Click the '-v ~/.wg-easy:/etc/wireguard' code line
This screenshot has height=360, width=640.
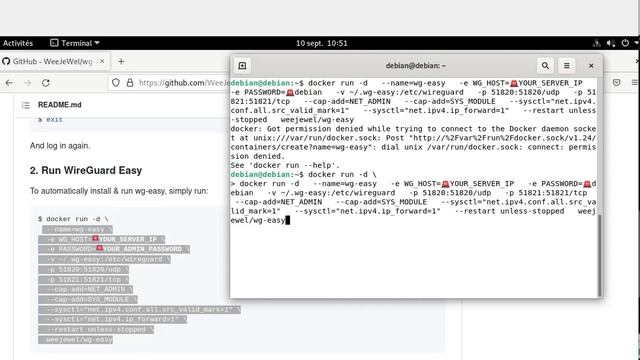[104, 259]
